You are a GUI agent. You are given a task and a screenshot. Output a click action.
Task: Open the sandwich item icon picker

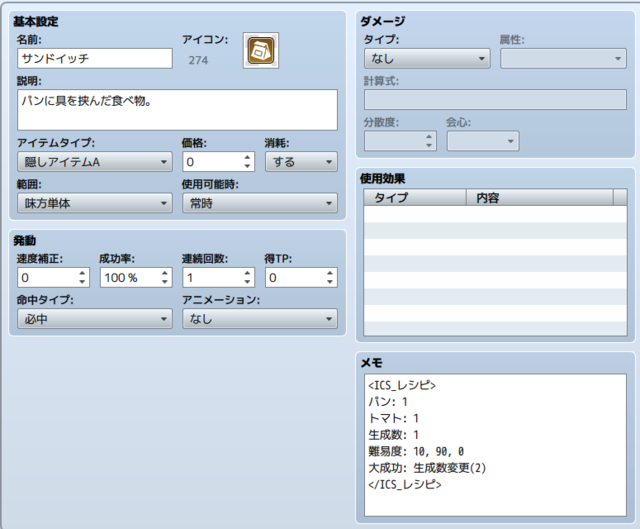pyautogui.click(x=261, y=51)
